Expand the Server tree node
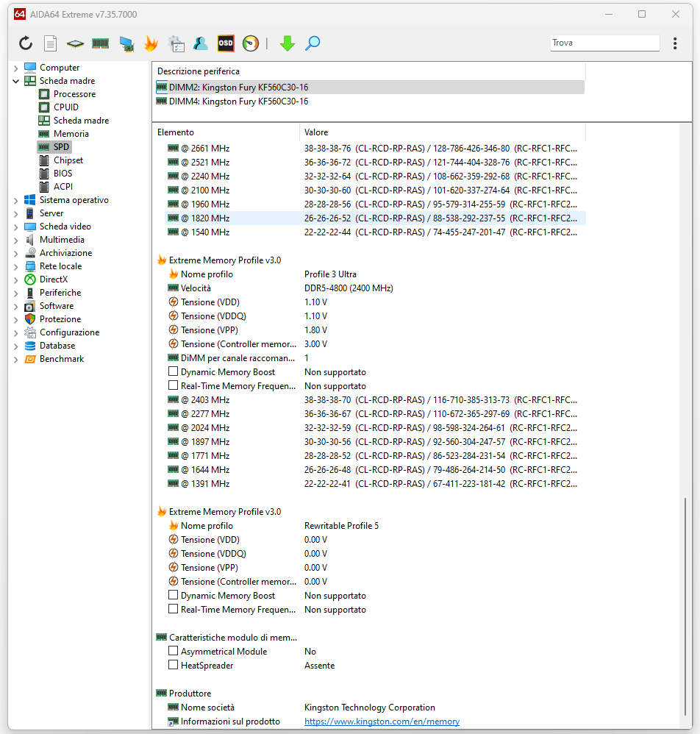The width and height of the screenshot is (700, 734). 16,214
